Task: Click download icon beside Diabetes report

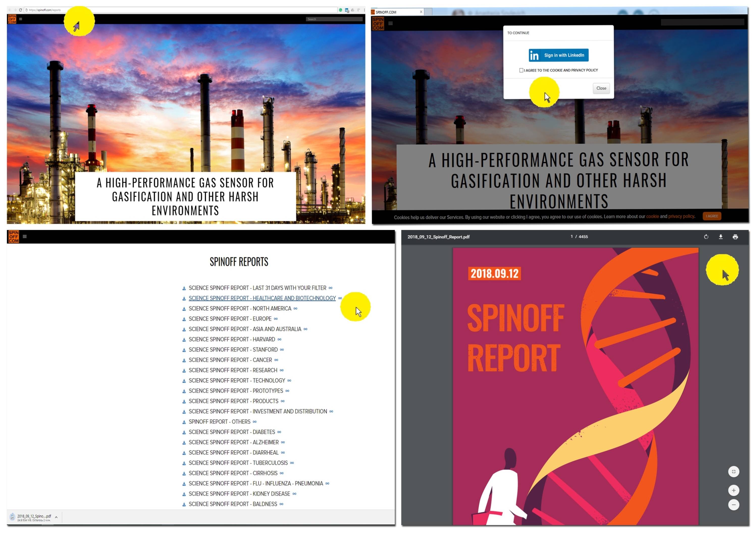Action: (x=184, y=432)
